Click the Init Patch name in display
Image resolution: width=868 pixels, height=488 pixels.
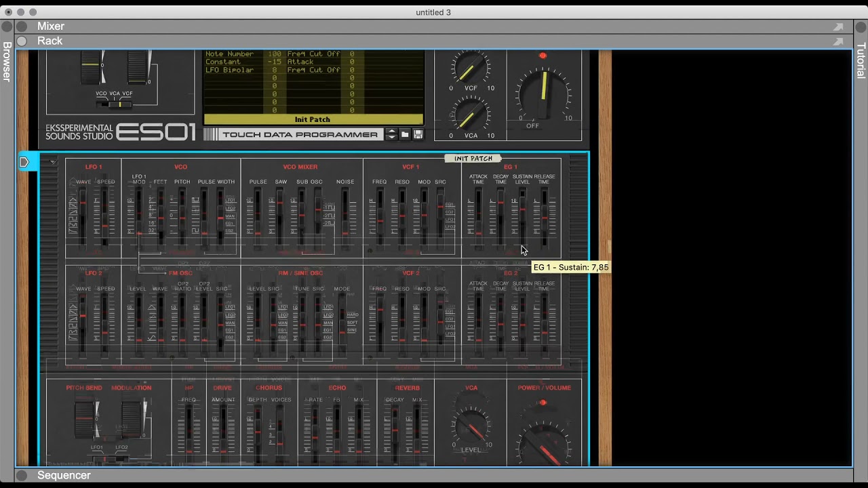pos(313,119)
